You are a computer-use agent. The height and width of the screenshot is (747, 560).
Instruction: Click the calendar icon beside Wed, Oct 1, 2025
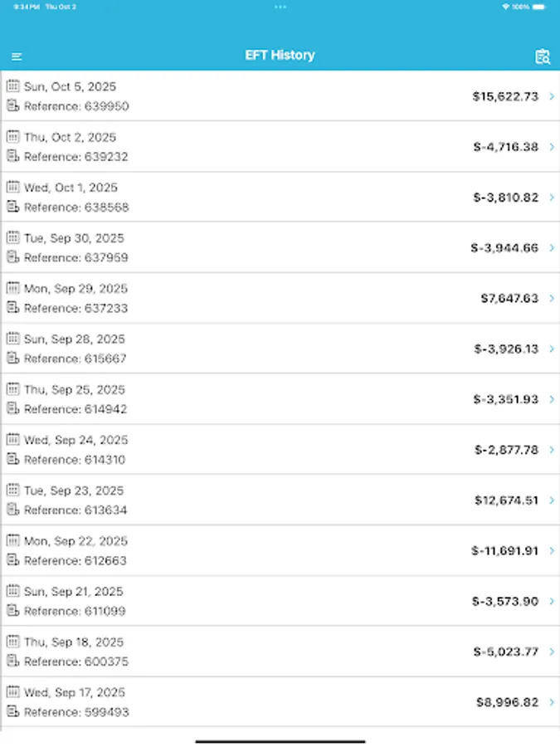click(12, 187)
